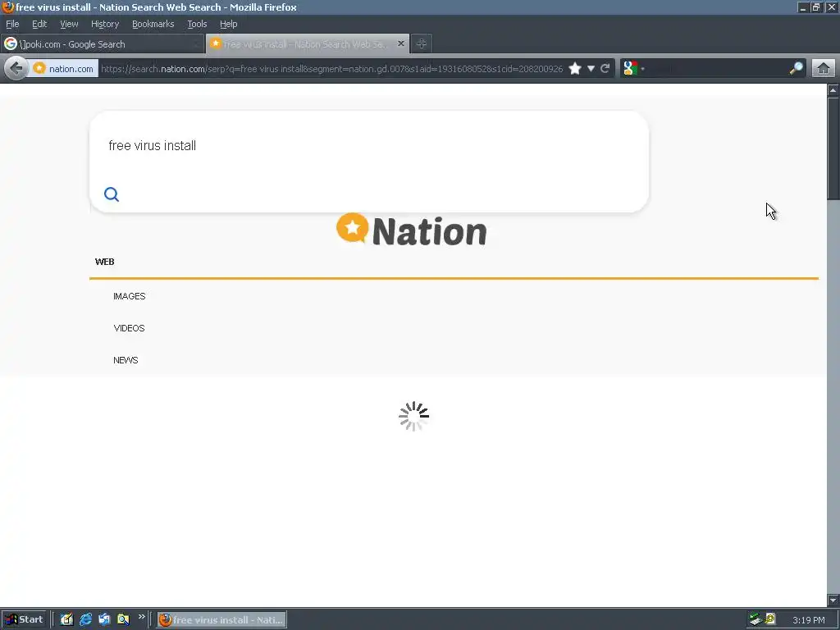Image resolution: width=840 pixels, height=630 pixels.
Task: Open the URL history dropdown arrow
Action: (x=591, y=69)
